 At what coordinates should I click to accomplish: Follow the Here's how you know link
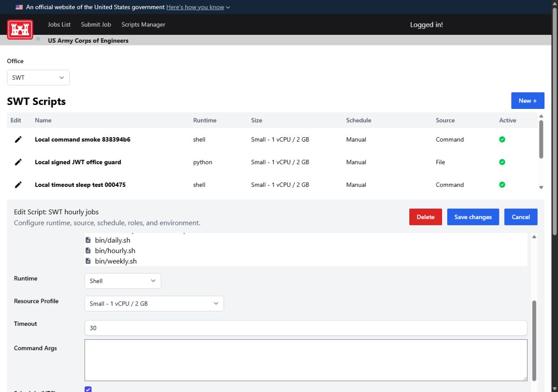click(195, 7)
